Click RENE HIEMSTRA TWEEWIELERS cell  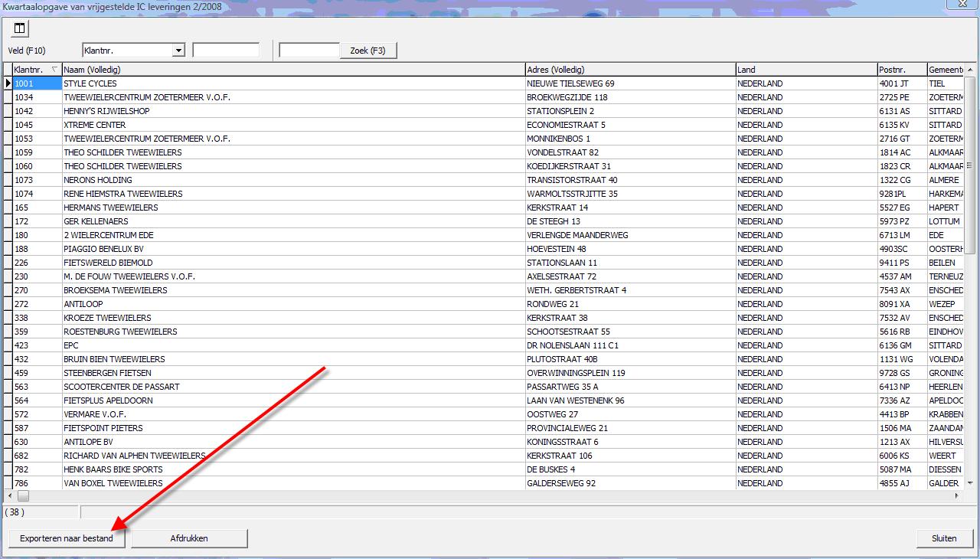pos(293,194)
